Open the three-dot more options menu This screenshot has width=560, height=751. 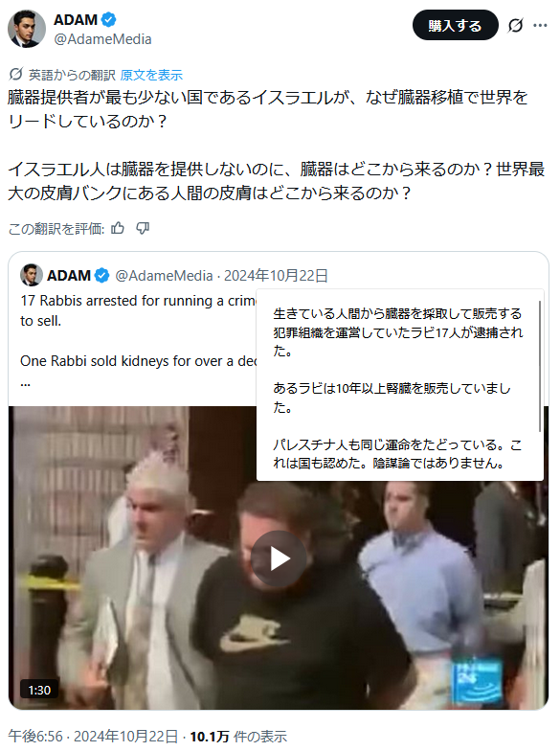click(540, 25)
